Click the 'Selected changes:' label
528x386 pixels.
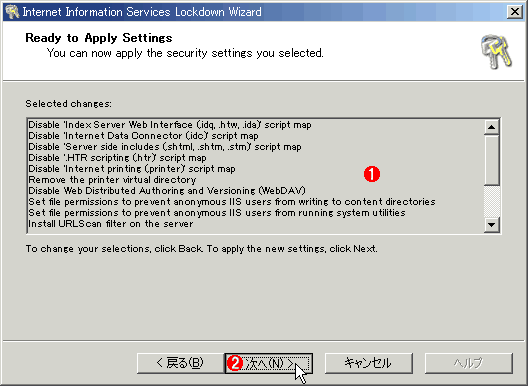68,104
